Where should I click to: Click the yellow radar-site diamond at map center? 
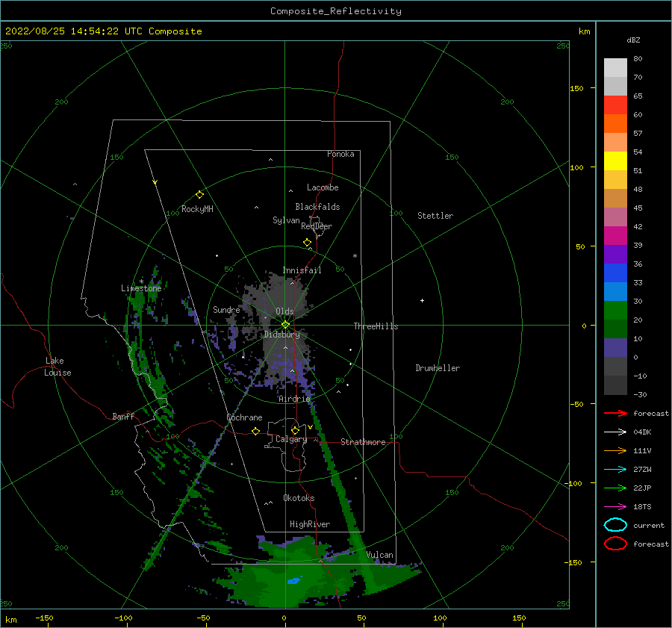coord(285,325)
